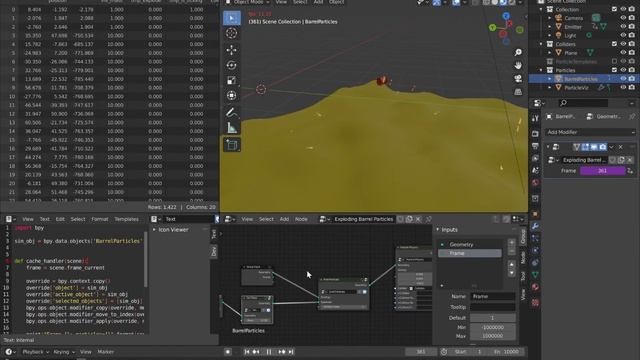Uncheck the Particles collection checkbox
Image resolution: width=640 pixels, height=360 pixels.
(614, 70)
